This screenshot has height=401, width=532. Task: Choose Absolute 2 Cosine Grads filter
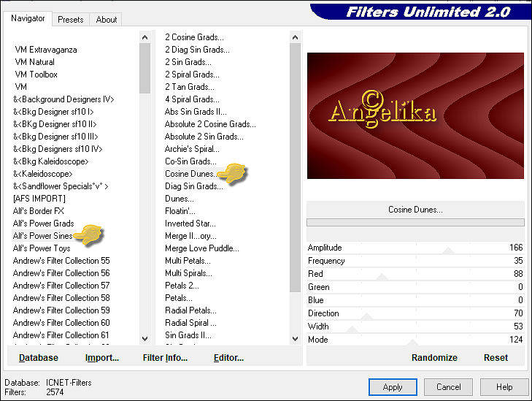(210, 124)
